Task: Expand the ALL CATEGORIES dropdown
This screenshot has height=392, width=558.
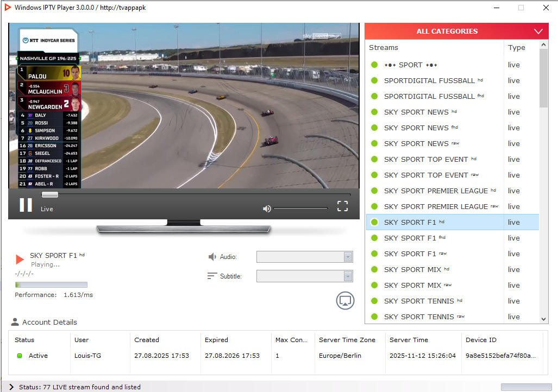Action: pyautogui.click(x=538, y=31)
